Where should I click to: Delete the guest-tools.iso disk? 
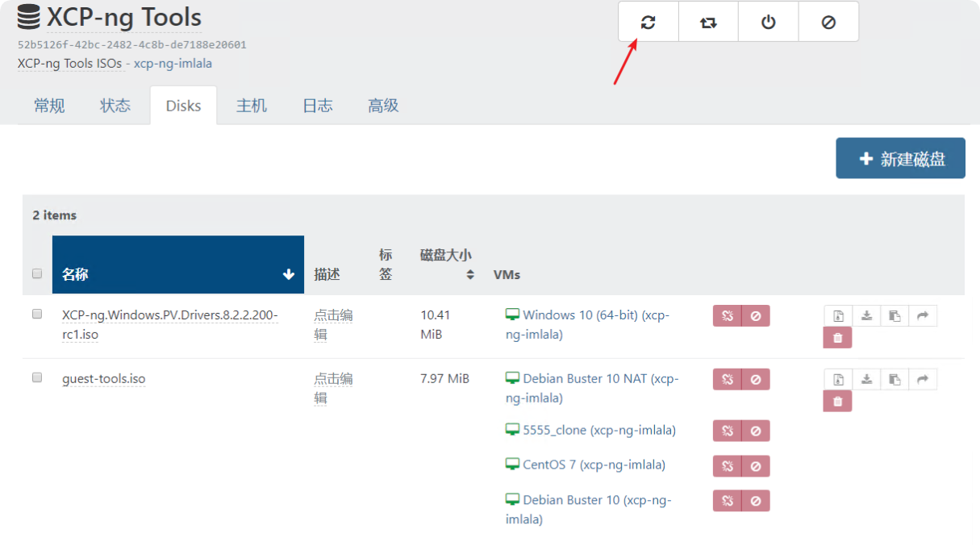pyautogui.click(x=837, y=401)
